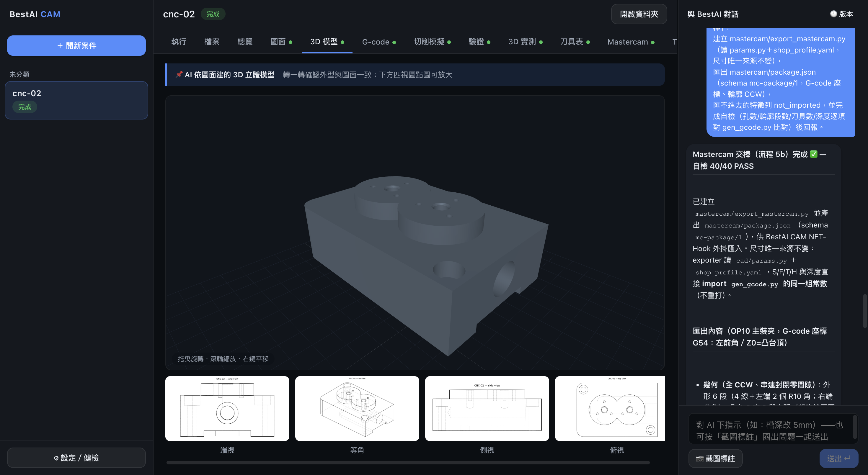Click the cnc-02 title in header

pos(179,14)
